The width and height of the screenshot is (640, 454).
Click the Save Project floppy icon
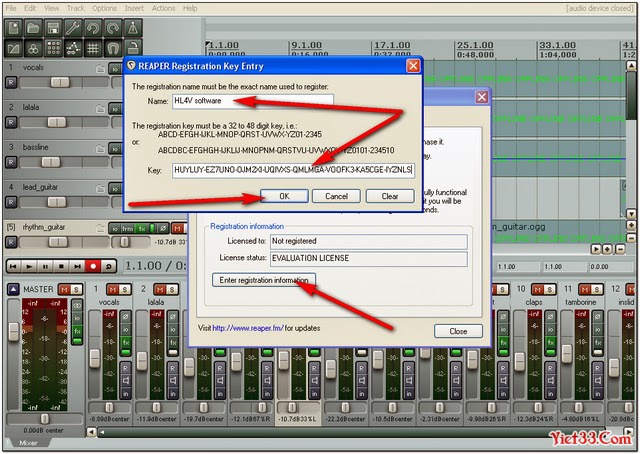coord(53,28)
